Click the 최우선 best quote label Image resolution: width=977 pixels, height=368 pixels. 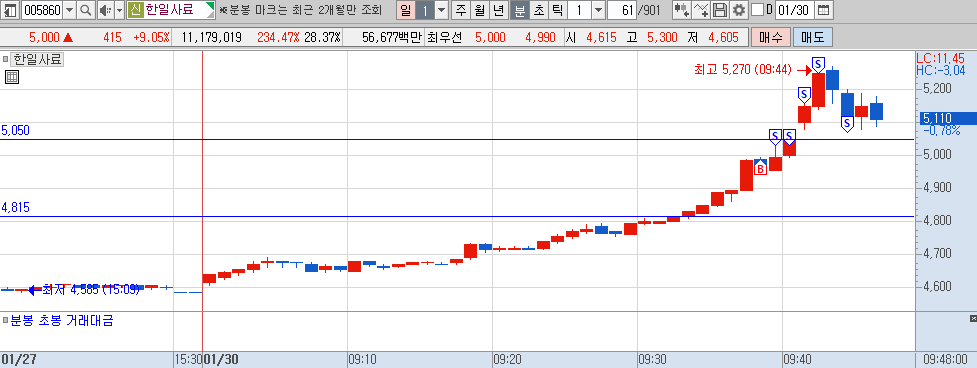point(445,38)
